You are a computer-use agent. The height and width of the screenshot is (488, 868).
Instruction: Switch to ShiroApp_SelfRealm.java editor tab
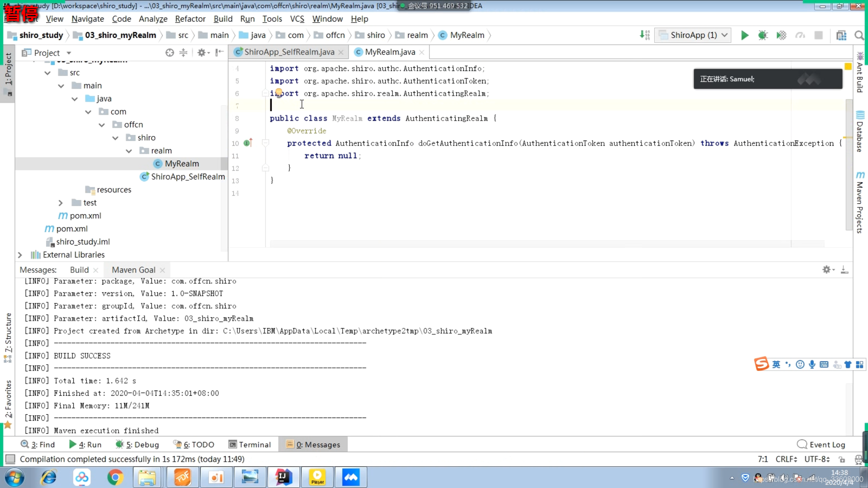[289, 52]
